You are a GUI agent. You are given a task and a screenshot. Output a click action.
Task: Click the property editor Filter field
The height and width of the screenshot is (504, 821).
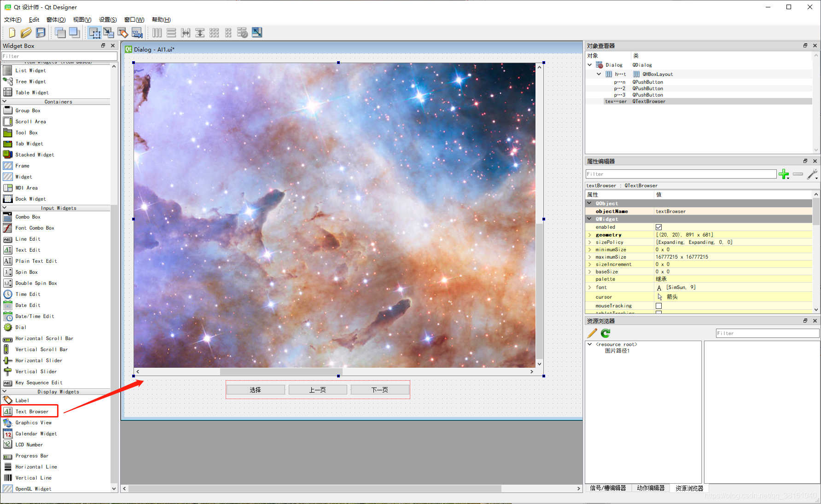point(681,174)
